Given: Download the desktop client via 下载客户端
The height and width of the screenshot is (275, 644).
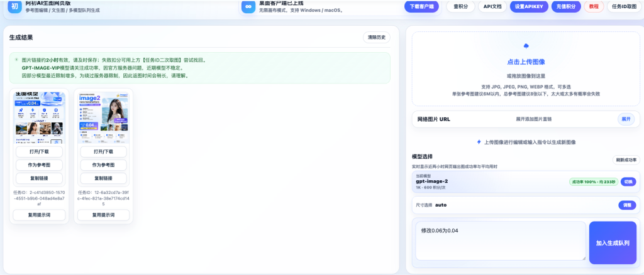Looking at the screenshot, I should click(421, 6).
